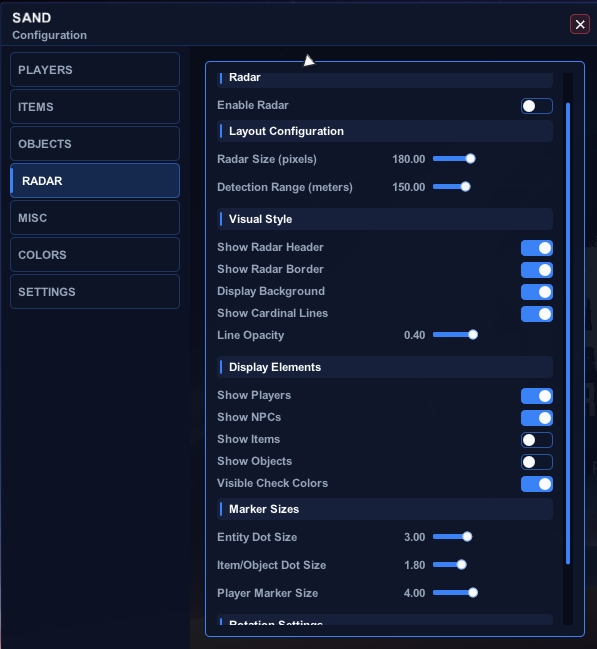
Task: Open the MISC section
Action: (x=95, y=218)
